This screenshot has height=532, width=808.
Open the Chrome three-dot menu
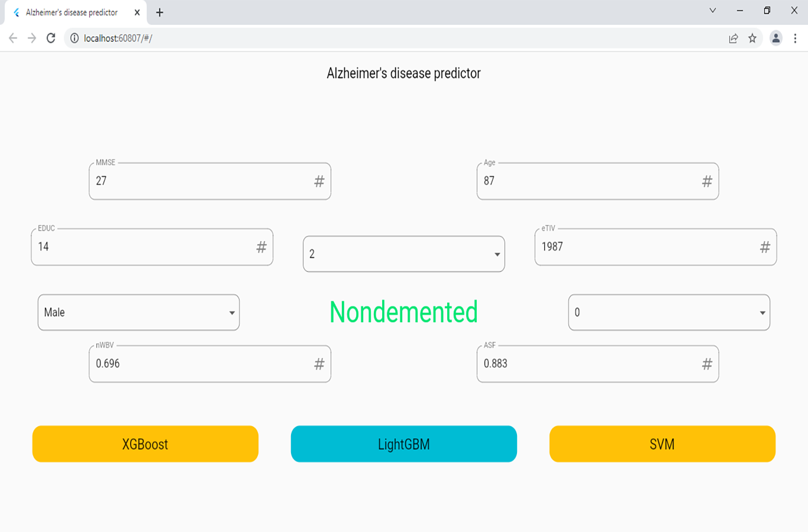(795, 38)
